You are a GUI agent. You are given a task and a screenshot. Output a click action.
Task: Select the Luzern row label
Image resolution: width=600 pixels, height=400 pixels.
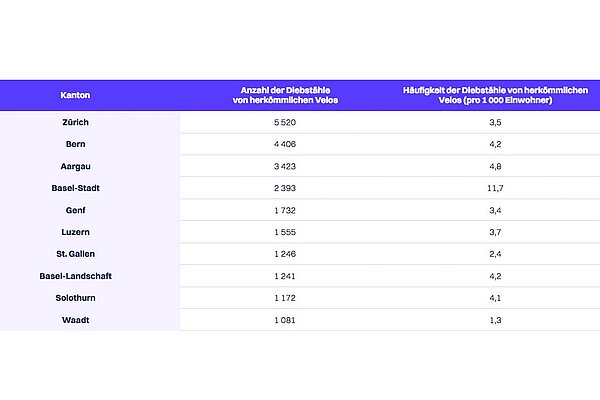pyautogui.click(x=75, y=231)
